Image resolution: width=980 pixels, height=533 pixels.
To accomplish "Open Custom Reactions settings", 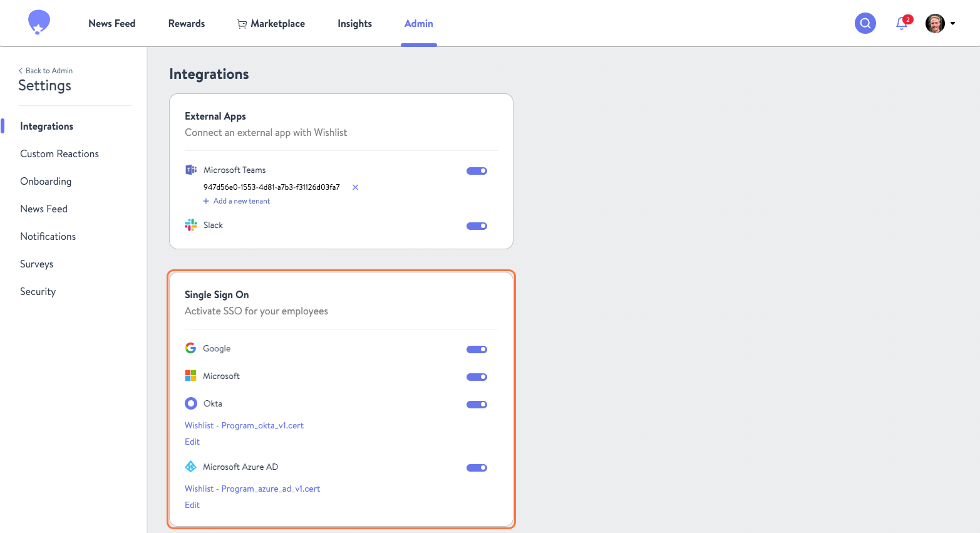I will point(59,153).
